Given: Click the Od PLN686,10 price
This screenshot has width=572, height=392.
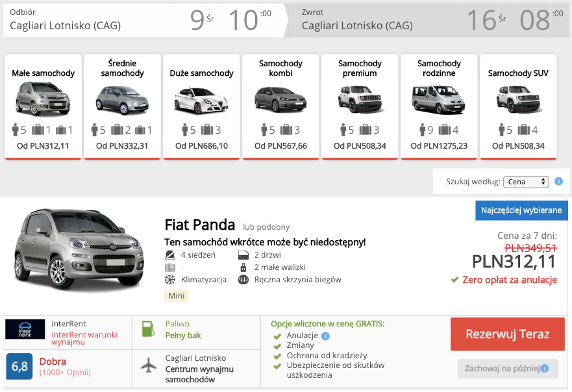Looking at the screenshot, I should click(x=201, y=146).
